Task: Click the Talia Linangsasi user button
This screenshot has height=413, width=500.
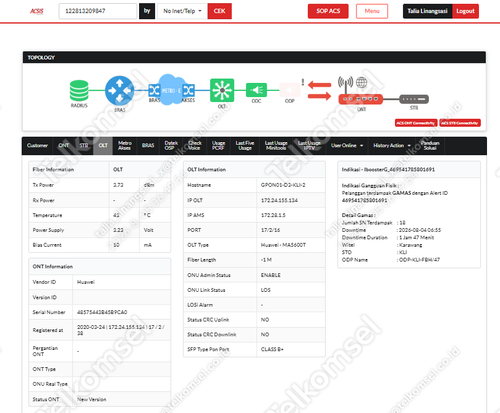Action: (427, 11)
